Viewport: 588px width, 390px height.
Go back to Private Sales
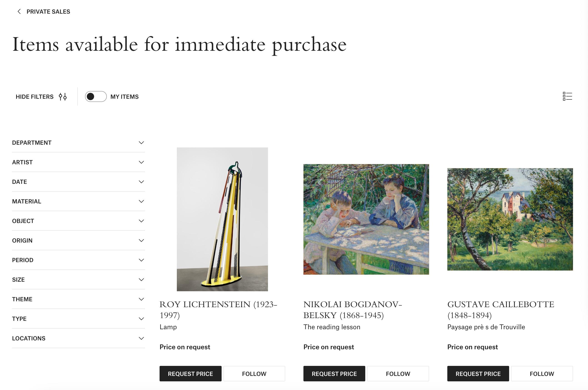(48, 12)
